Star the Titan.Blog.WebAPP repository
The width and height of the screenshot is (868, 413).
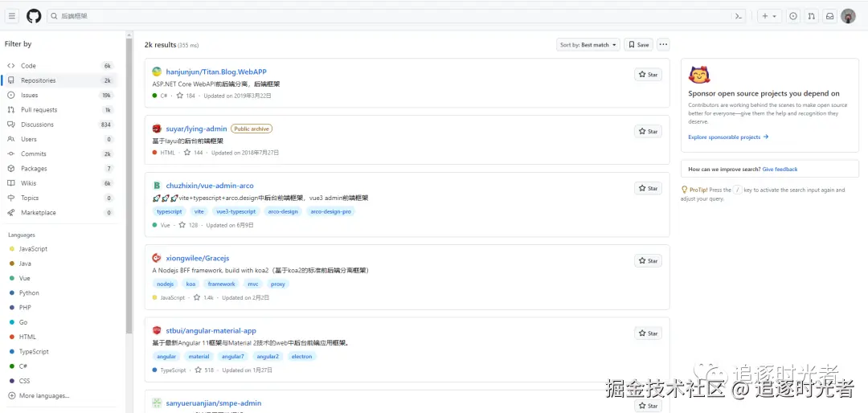tap(649, 74)
